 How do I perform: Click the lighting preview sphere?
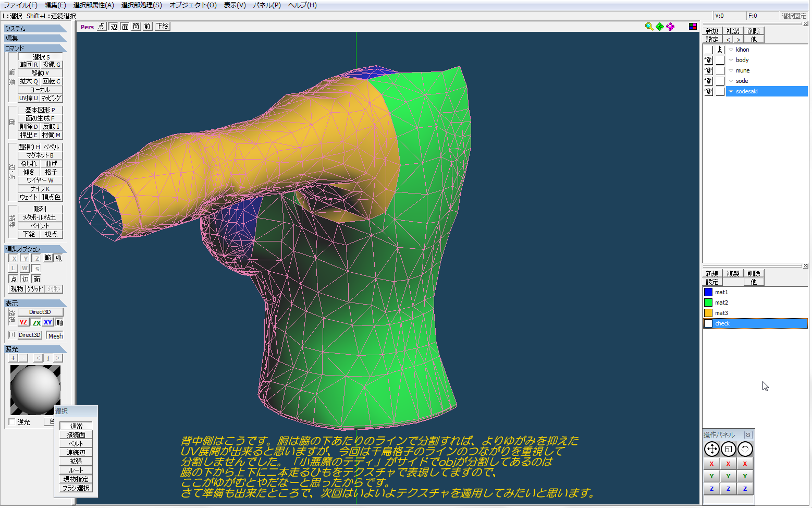pyautogui.click(x=35, y=390)
